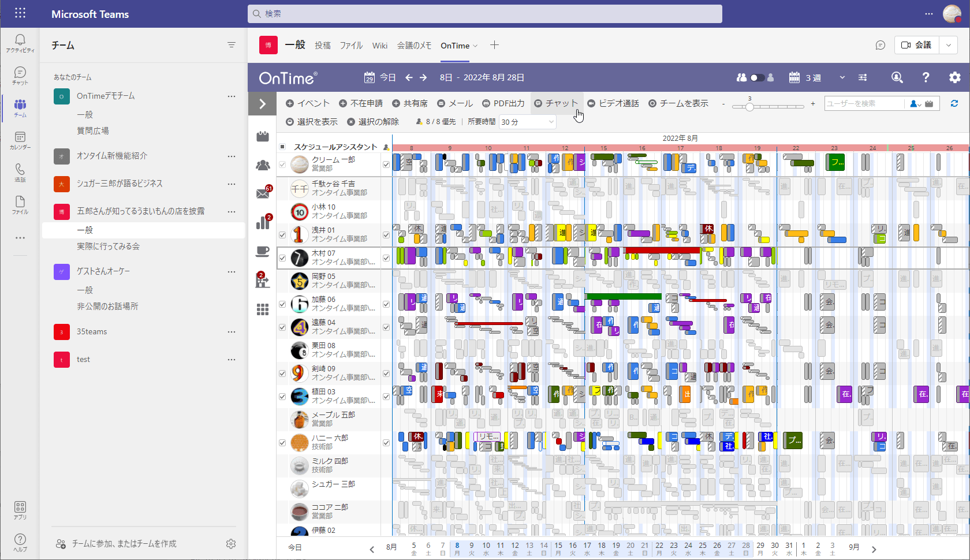This screenshot has width=970, height=560.
Task: Switch to the ファイル tab
Action: coord(351,46)
